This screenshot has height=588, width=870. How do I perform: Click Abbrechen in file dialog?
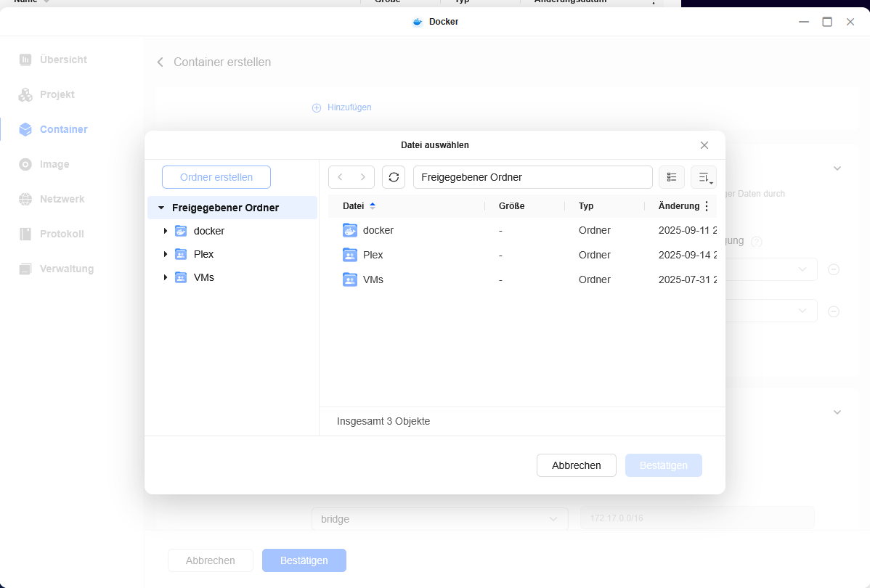coord(577,465)
